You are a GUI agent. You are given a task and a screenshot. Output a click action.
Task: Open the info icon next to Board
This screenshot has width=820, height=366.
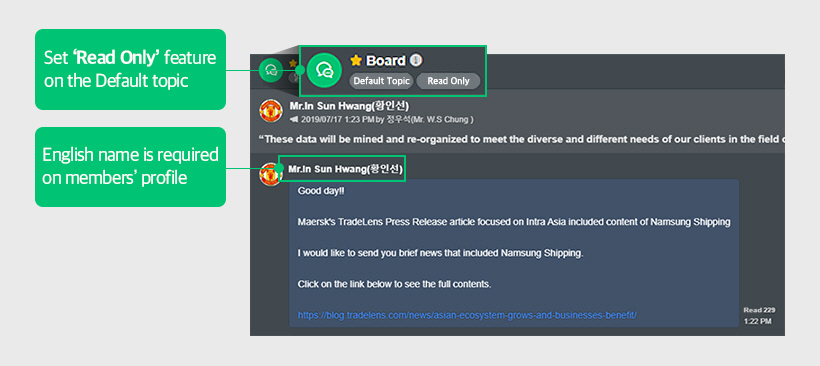pos(415,61)
